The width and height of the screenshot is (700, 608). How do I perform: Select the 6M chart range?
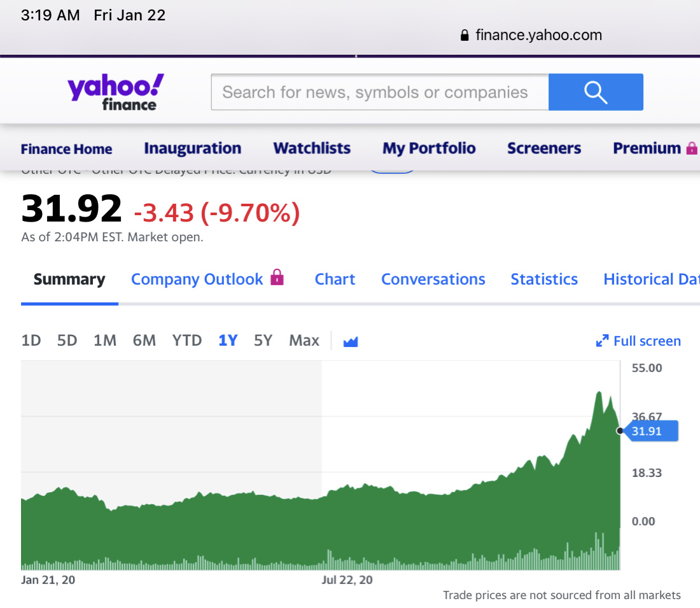pyautogui.click(x=144, y=341)
